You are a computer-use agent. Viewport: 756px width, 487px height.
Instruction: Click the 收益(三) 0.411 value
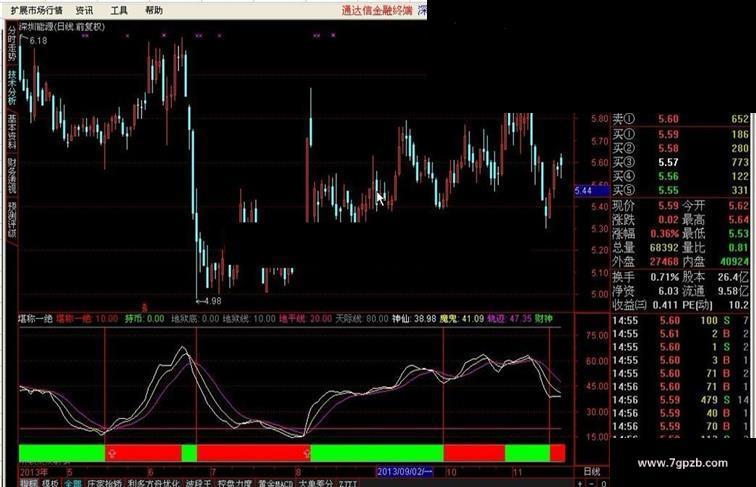666,305
